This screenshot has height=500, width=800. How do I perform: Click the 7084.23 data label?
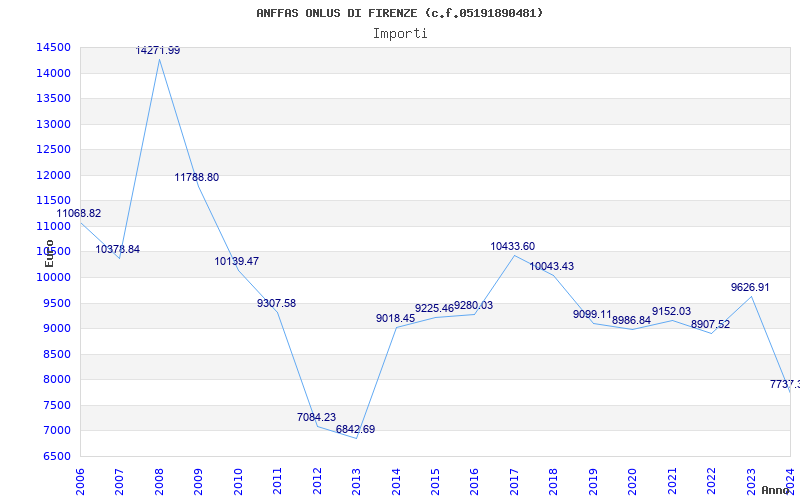[x=316, y=417]
